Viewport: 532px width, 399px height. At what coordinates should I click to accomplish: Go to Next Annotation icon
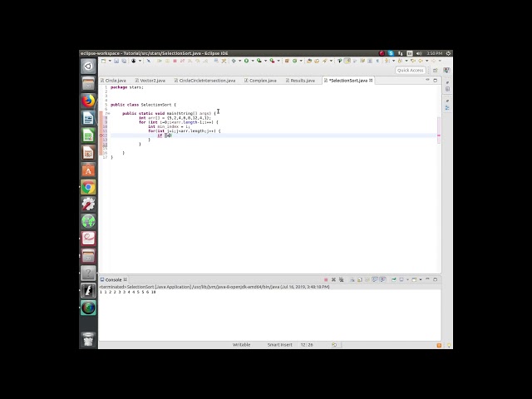pyautogui.click(x=387, y=61)
